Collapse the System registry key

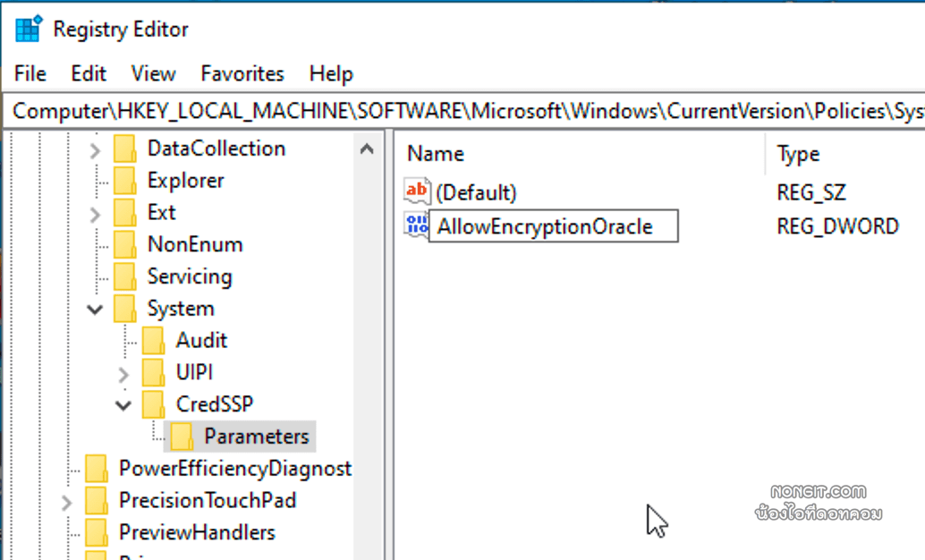coord(95,308)
